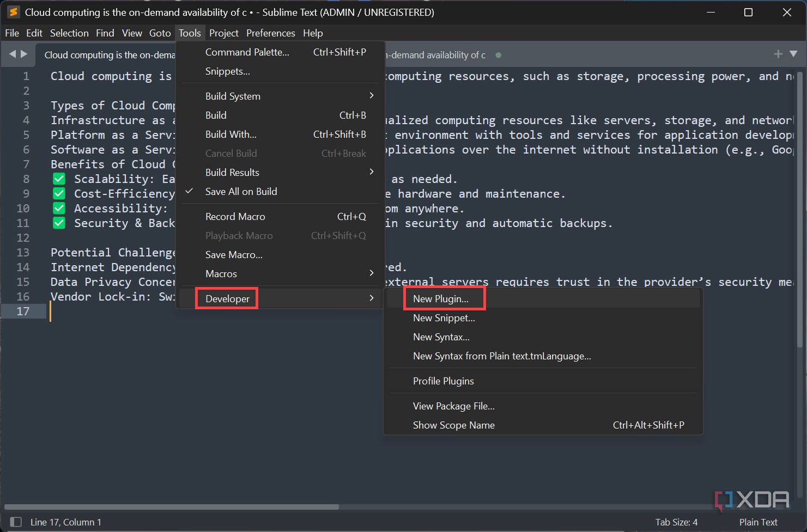Select New Snippet... entry
This screenshot has width=807, height=532.
click(543, 317)
